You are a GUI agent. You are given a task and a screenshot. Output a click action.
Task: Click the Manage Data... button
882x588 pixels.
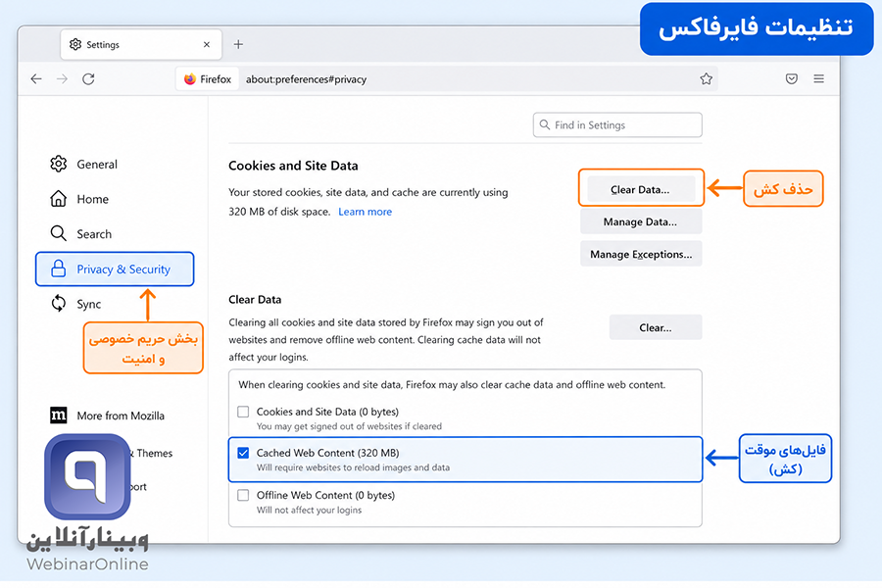[x=641, y=221]
